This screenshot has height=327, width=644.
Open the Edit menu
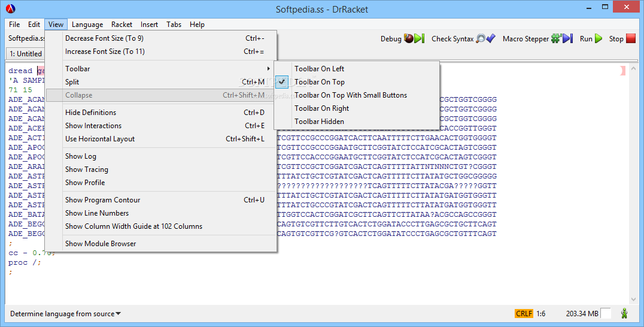coord(34,24)
